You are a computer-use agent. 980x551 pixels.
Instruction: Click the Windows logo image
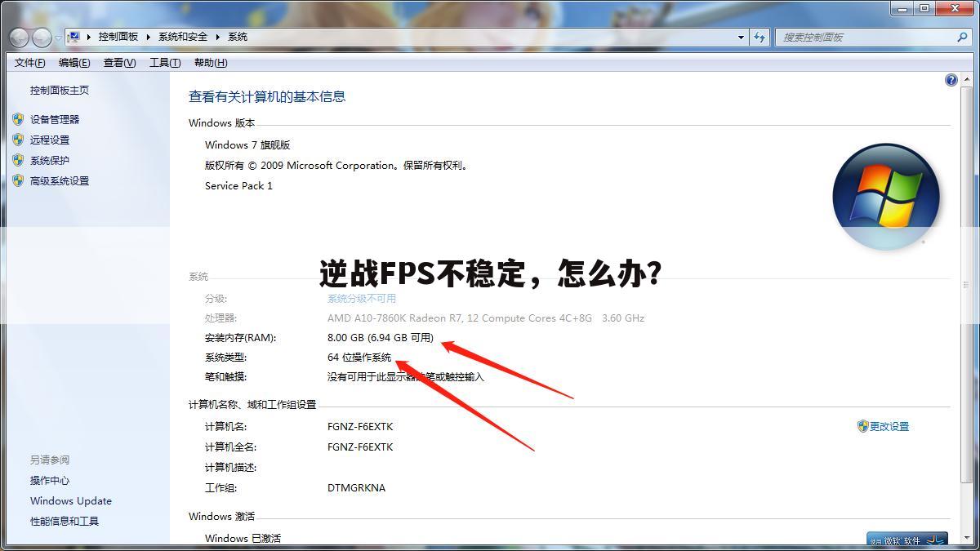[x=886, y=197]
